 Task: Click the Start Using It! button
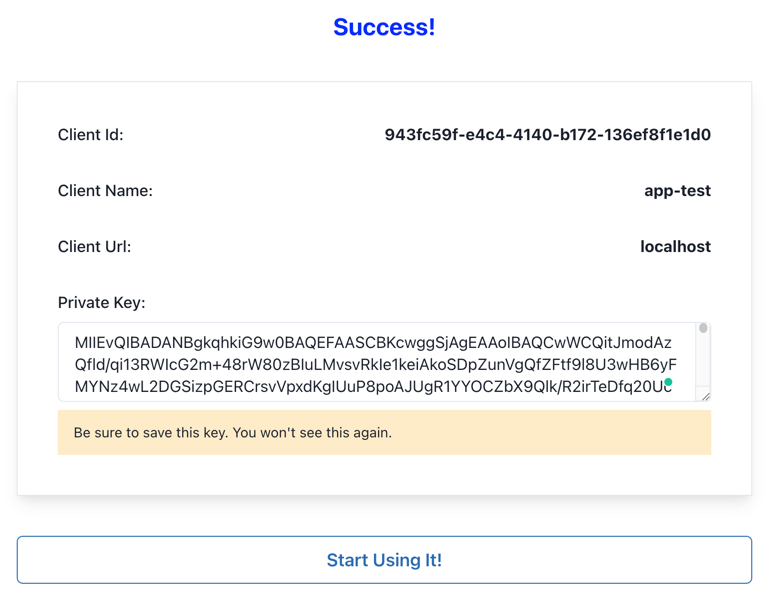(x=384, y=560)
